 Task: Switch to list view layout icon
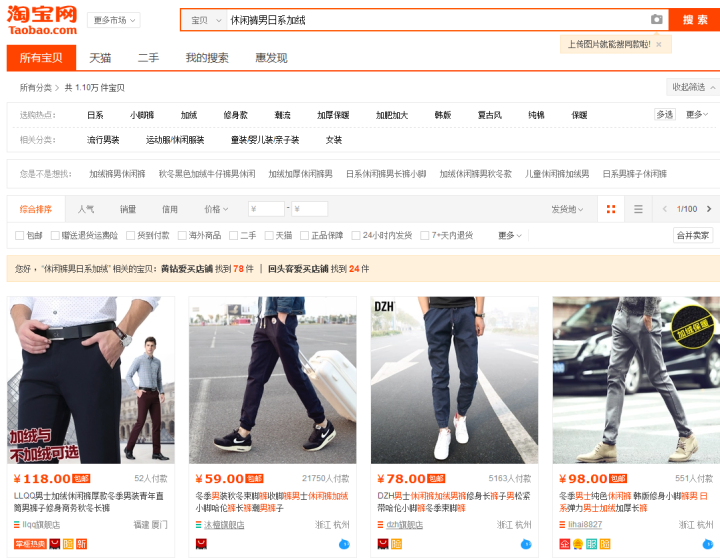point(638,209)
